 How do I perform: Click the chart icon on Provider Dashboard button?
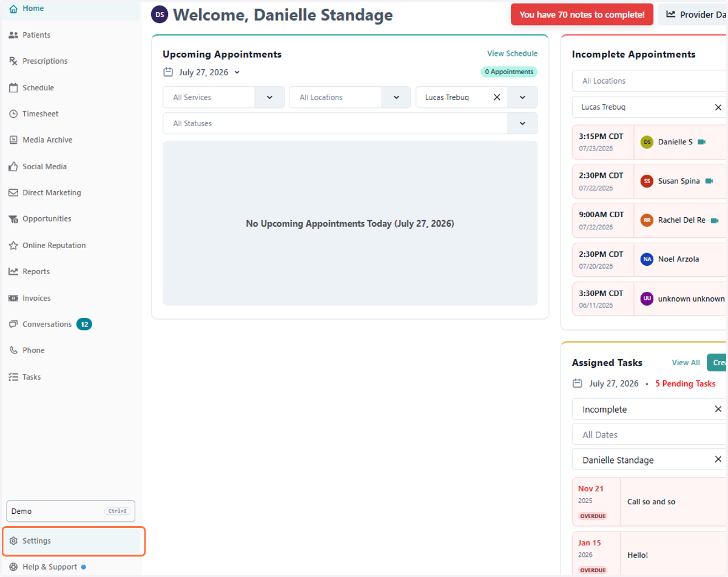coord(671,15)
